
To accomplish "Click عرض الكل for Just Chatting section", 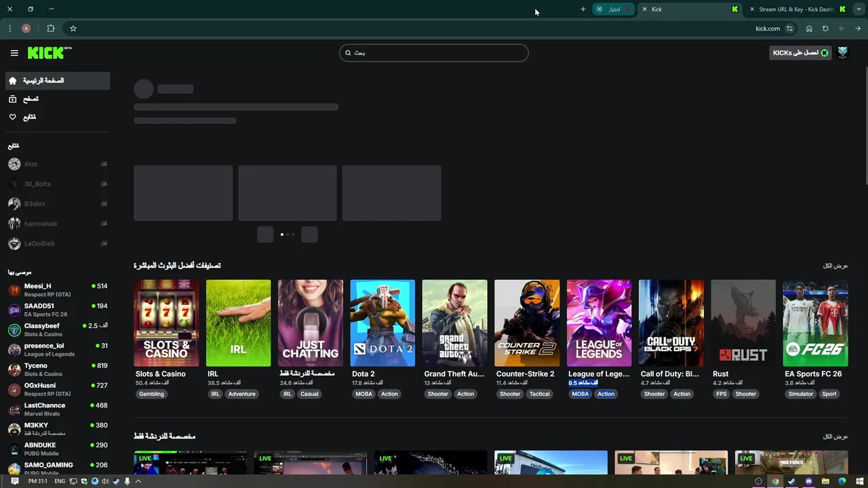I will pyautogui.click(x=835, y=436).
